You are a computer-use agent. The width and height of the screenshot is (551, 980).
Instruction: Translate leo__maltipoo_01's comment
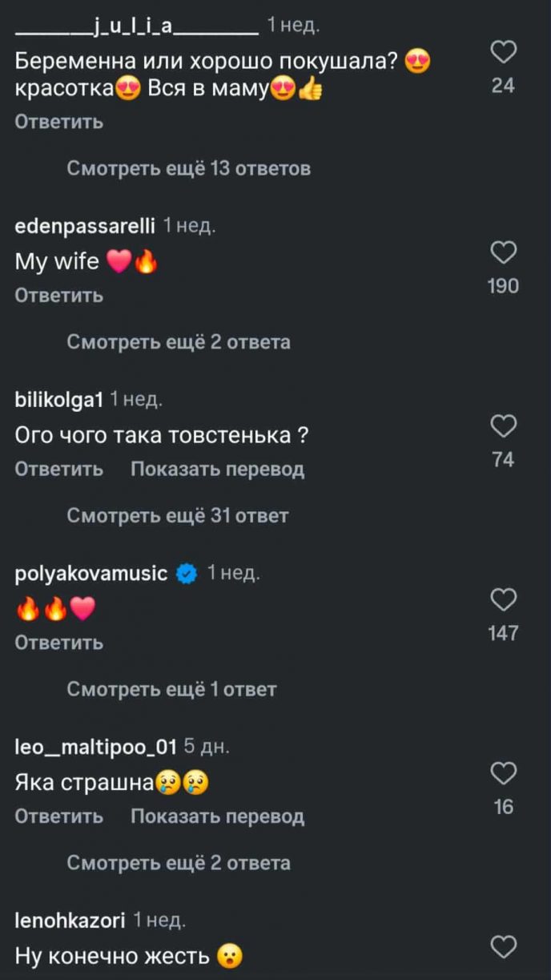[x=217, y=817]
